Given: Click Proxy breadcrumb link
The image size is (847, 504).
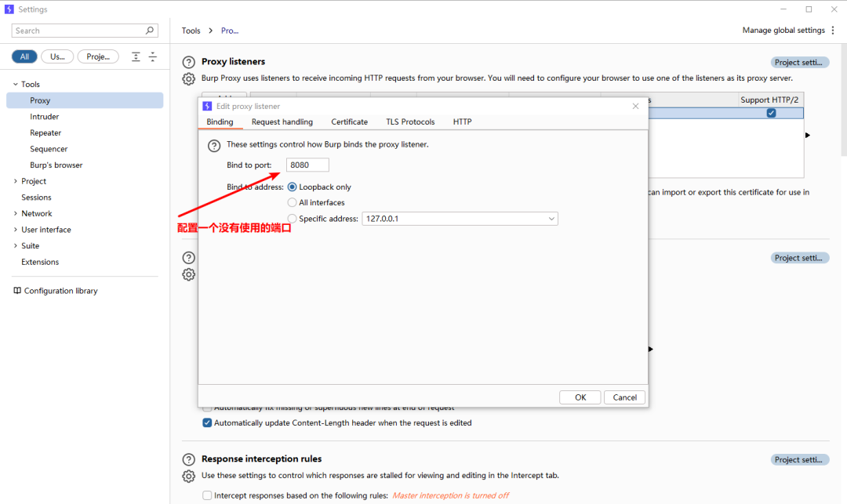Looking at the screenshot, I should pos(230,31).
